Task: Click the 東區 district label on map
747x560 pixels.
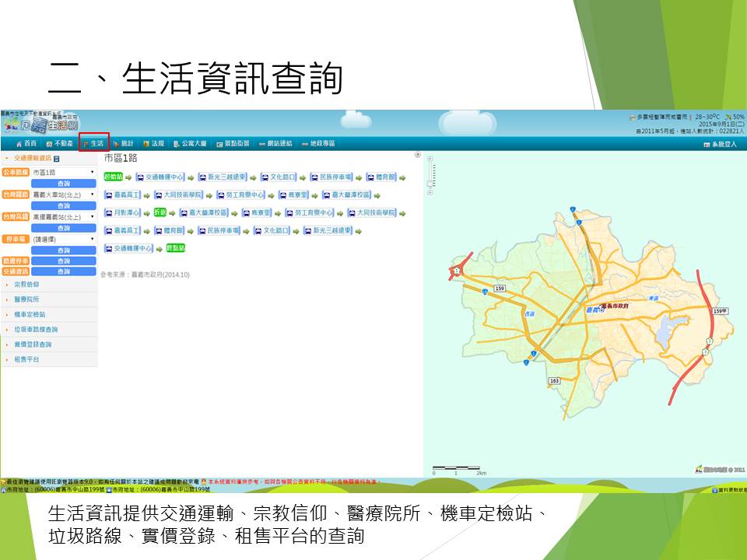Action: pos(653,298)
